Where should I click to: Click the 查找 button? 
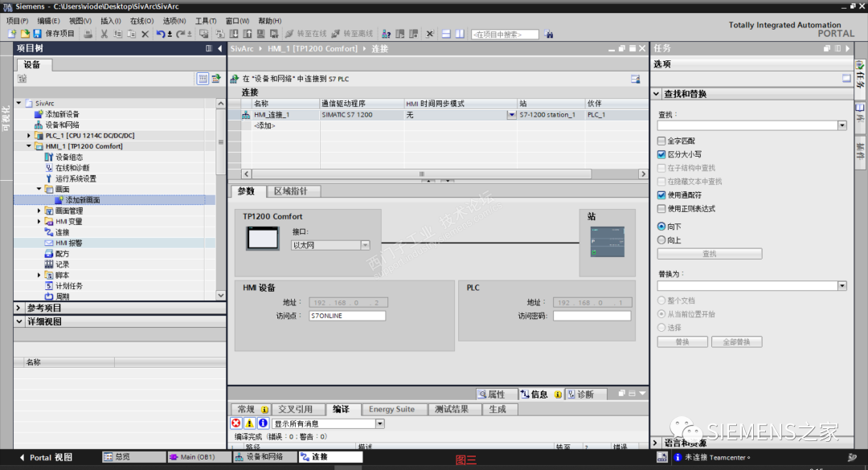pos(710,253)
